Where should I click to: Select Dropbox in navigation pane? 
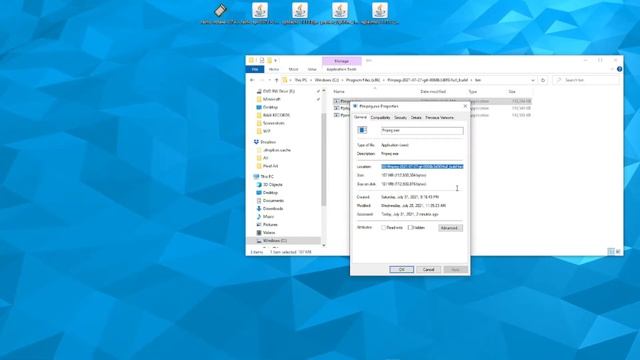click(x=265, y=142)
